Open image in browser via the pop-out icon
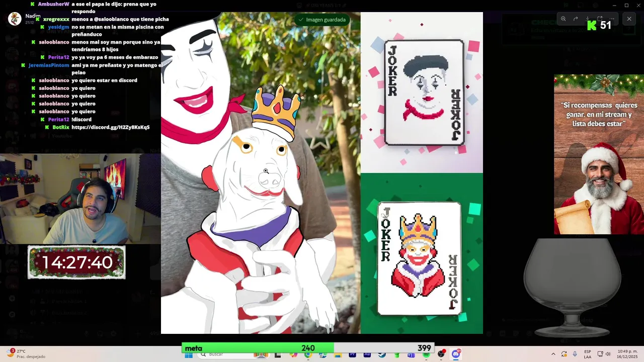644x362 pixels. pyautogui.click(x=600, y=19)
